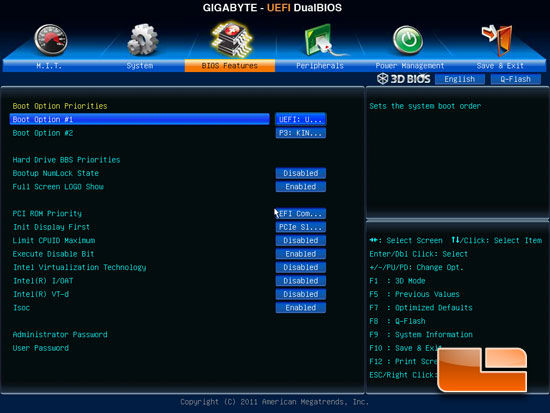Screen dimensions: 550x413
Task: Select the Intel Virtualization Technology label
Action: click(80, 267)
